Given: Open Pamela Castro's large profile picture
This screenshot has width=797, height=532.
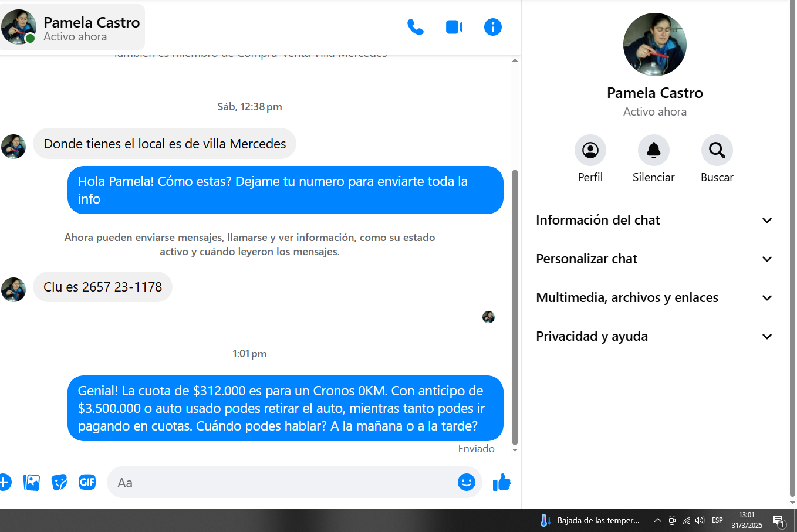Looking at the screenshot, I should (655, 45).
